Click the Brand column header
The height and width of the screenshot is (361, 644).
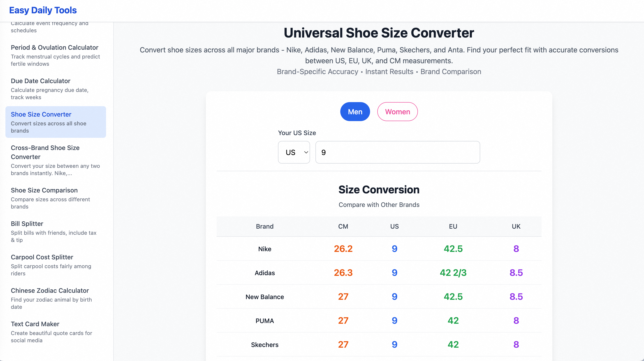(264, 226)
